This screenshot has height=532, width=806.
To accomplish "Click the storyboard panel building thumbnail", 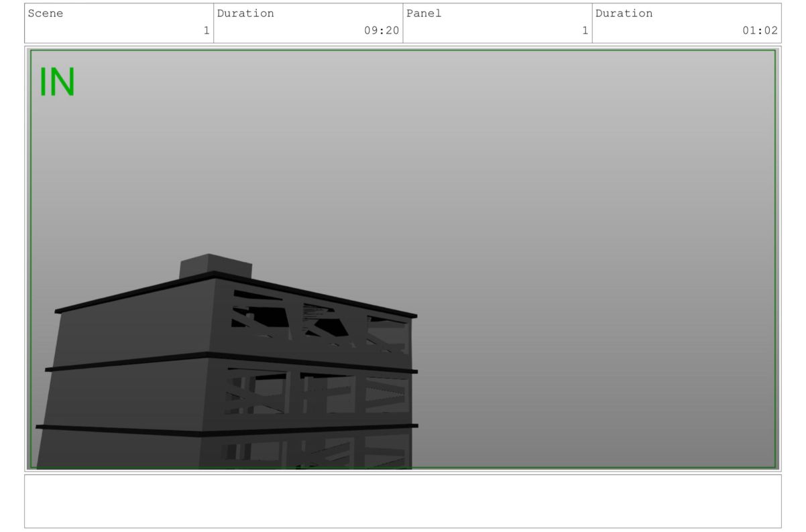I will click(x=403, y=259).
